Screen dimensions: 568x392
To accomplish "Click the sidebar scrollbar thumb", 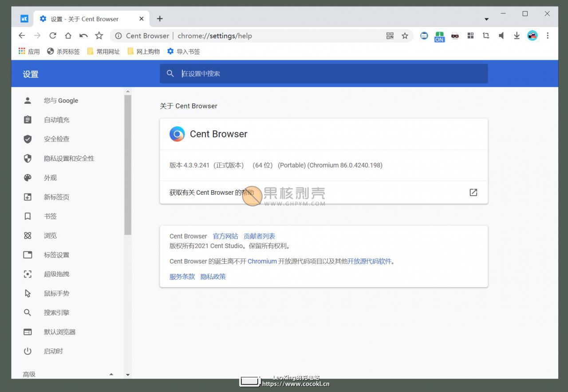I will pos(128,165).
